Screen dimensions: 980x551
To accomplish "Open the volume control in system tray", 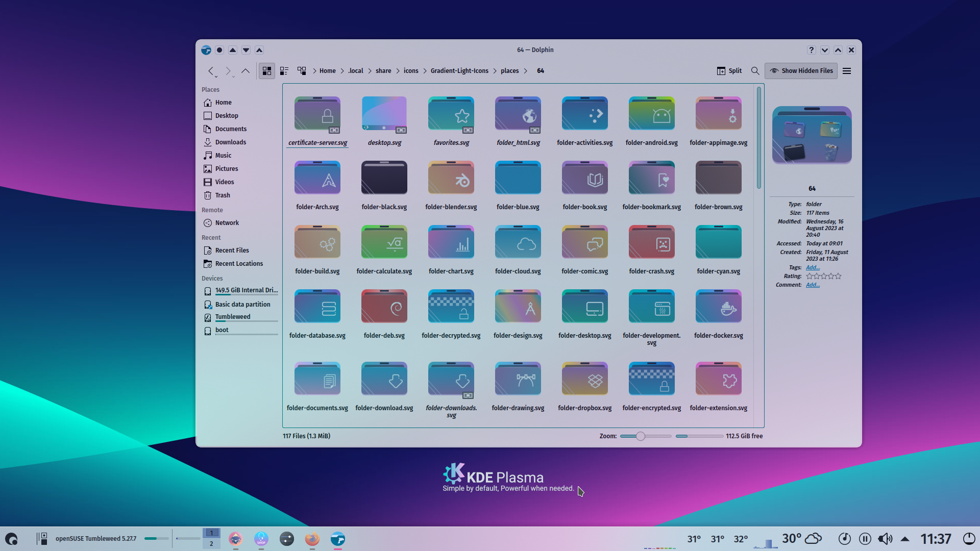I will pyautogui.click(x=885, y=539).
